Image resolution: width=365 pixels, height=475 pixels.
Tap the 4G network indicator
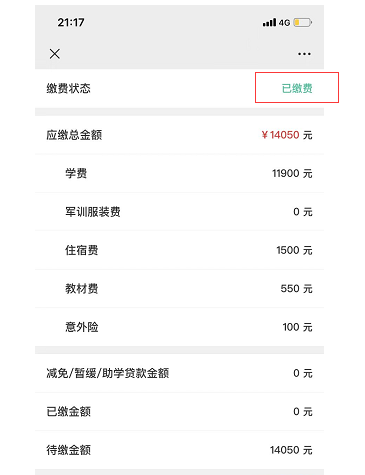coord(284,23)
